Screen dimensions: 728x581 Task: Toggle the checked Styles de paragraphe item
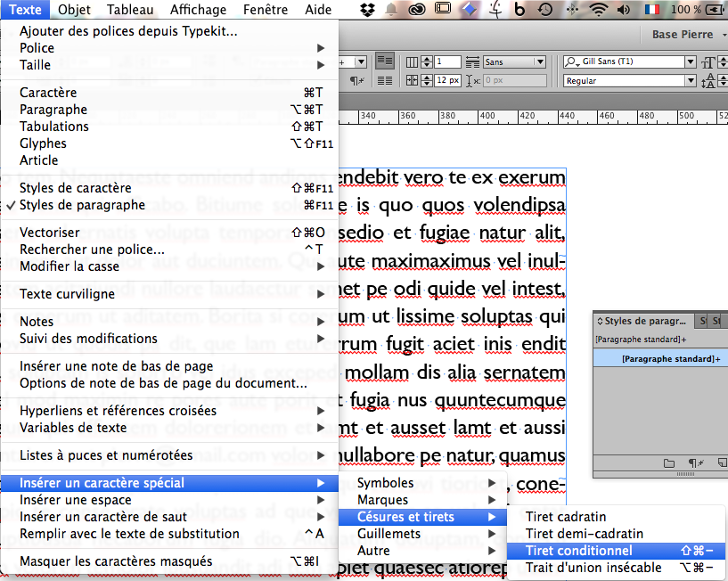tap(169, 205)
